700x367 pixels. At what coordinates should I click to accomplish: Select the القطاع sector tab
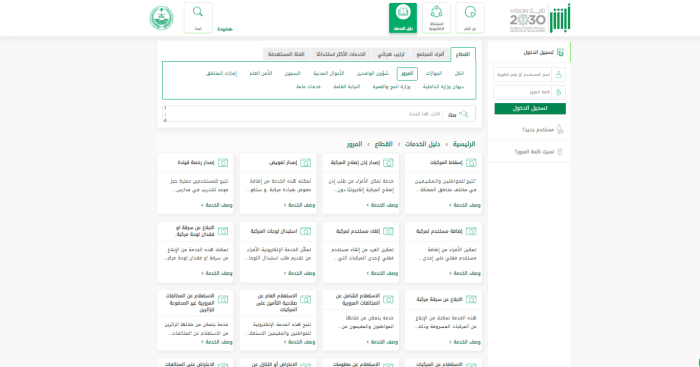click(x=463, y=54)
